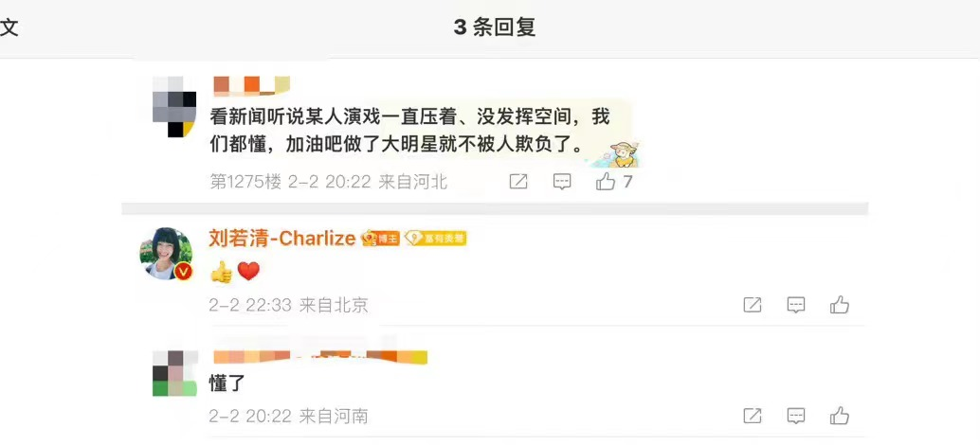Screen dimensions: 980x445
Task: Toggle like on the 懂了 reply
Action: click(x=840, y=416)
